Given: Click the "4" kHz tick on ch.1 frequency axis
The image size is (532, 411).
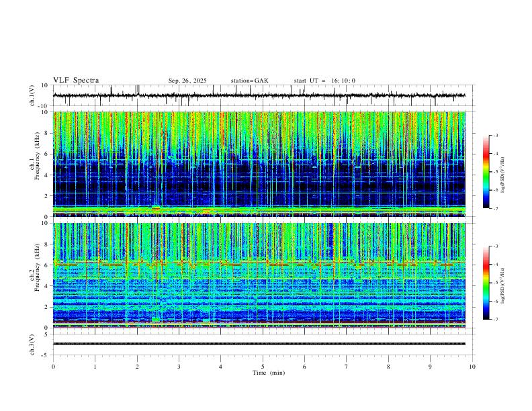Looking at the screenshot, I should (x=47, y=175).
